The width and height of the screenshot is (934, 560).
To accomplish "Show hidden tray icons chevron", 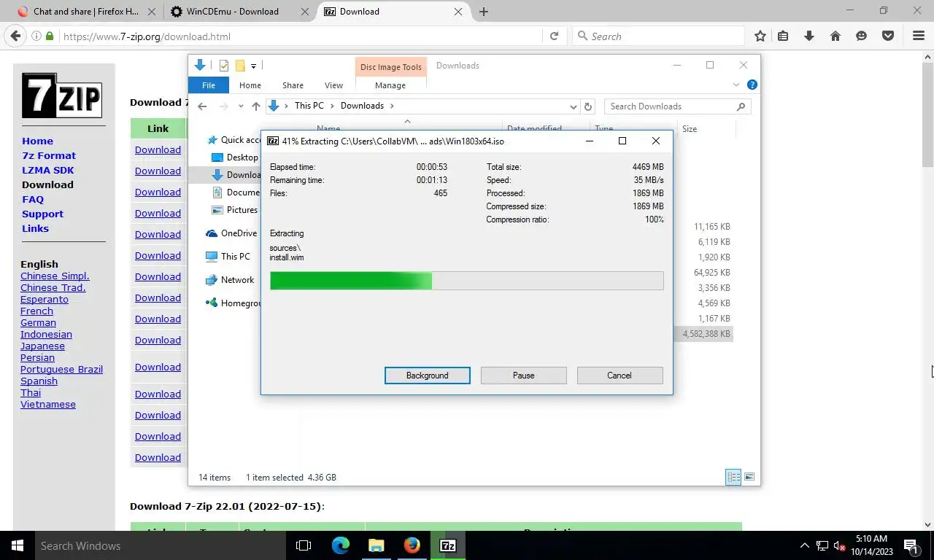I will tap(805, 545).
